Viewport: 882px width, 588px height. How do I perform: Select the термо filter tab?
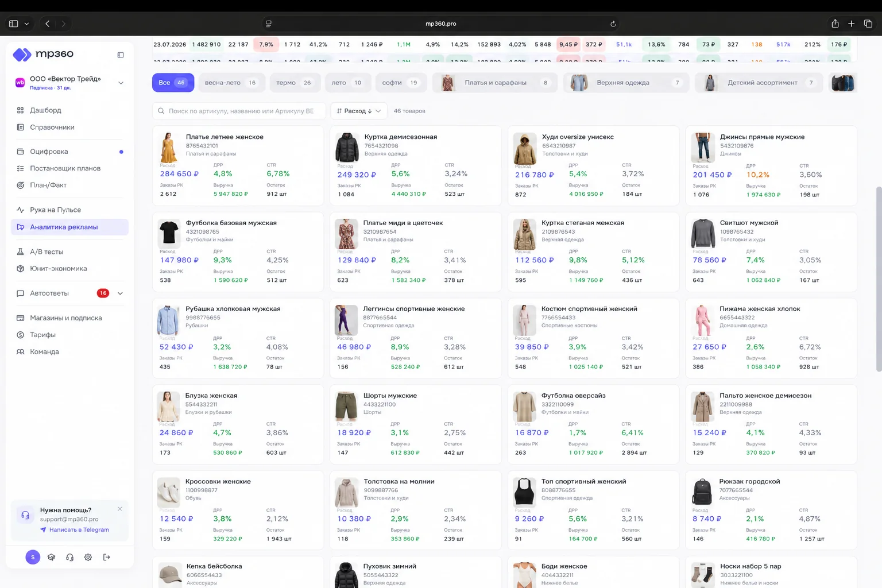(x=294, y=83)
